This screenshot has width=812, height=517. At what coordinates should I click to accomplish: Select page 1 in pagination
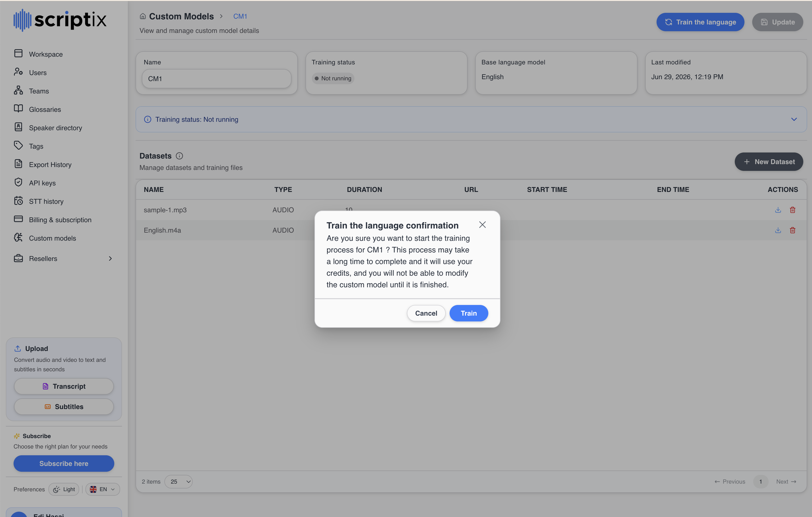click(x=760, y=482)
